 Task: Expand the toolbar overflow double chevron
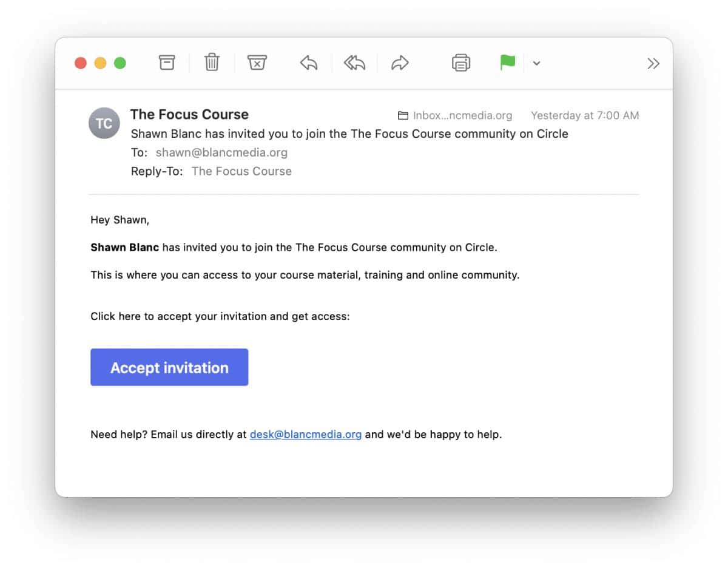pyautogui.click(x=653, y=64)
